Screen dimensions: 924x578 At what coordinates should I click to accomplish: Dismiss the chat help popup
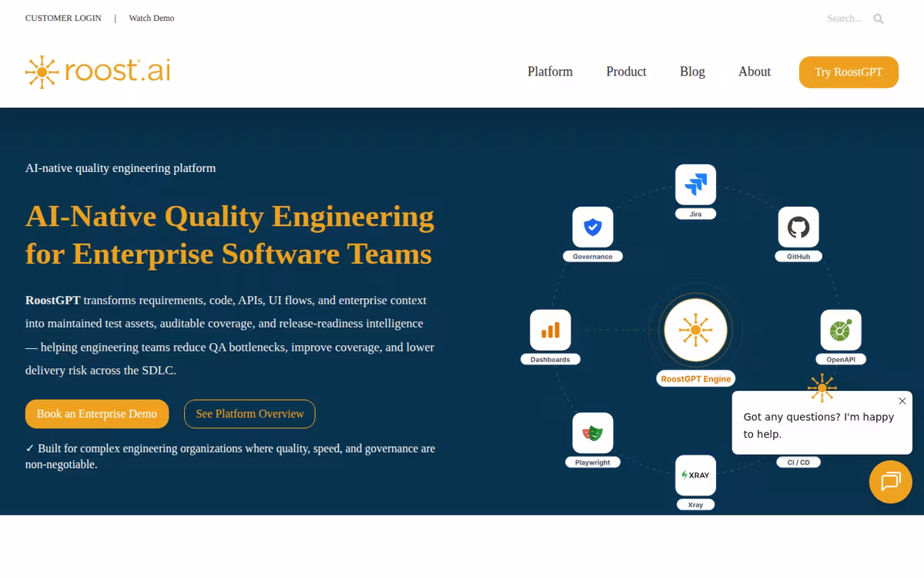pyautogui.click(x=902, y=401)
